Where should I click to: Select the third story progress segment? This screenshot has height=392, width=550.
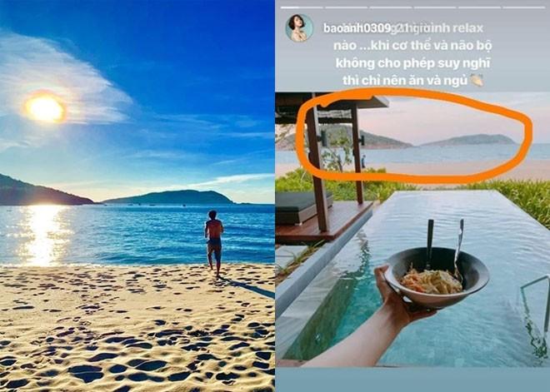coord(391,7)
